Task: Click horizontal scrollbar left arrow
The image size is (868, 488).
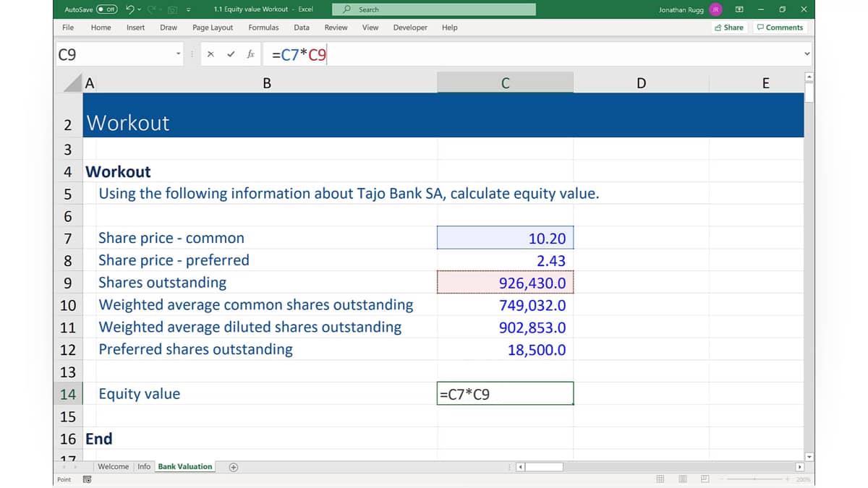Action: (519, 467)
